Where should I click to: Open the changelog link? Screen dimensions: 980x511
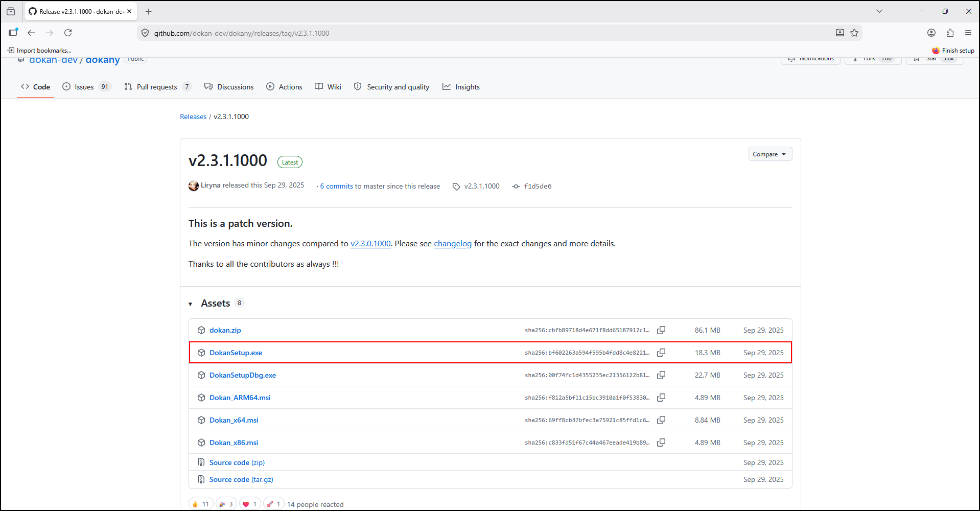point(453,244)
